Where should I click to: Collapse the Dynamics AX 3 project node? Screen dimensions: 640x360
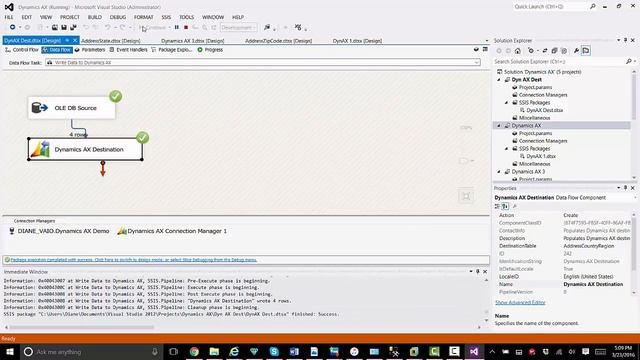499,172
